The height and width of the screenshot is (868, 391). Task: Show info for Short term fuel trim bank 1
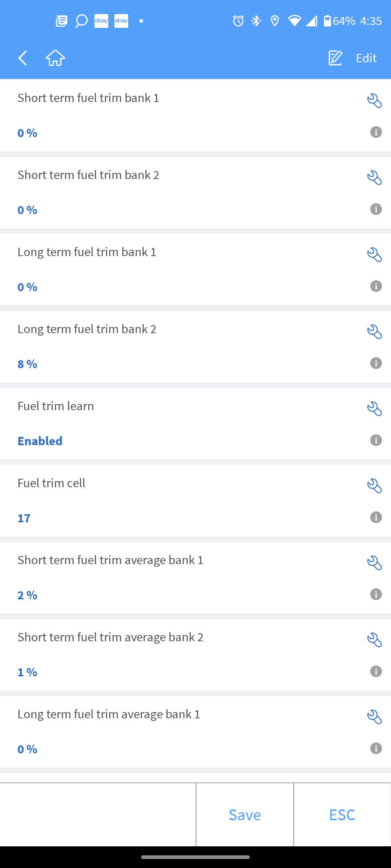click(x=376, y=132)
